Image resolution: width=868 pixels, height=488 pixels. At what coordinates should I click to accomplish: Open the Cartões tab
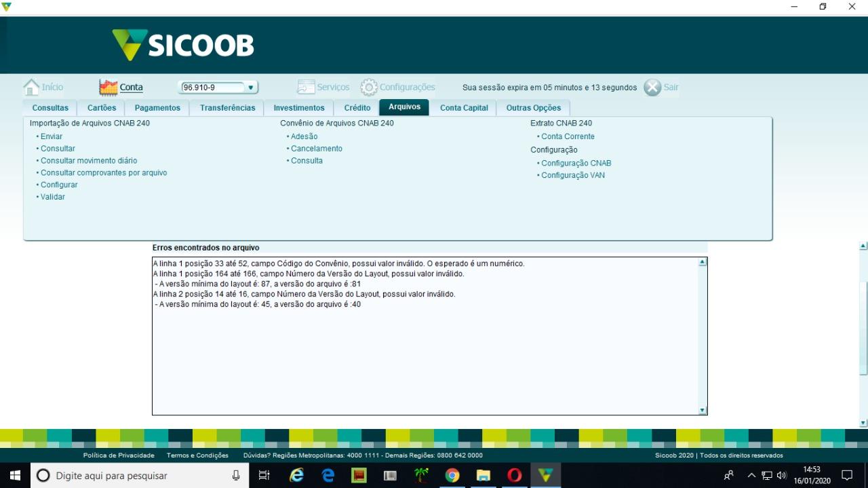[x=102, y=108]
